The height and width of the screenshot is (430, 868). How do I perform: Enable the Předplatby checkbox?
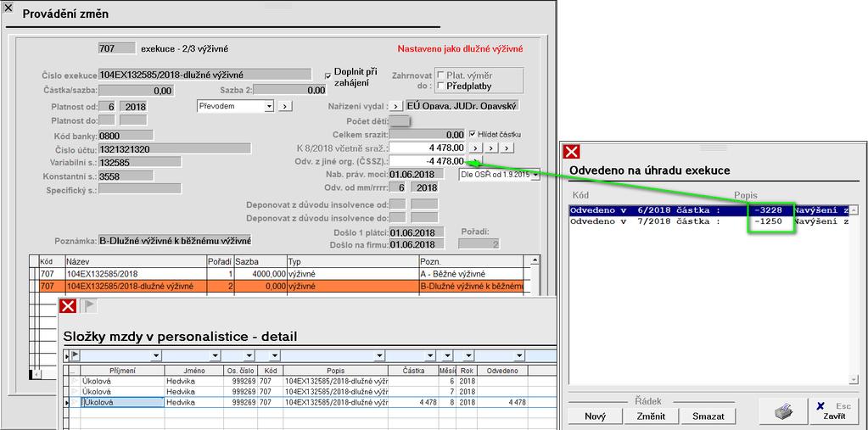441,86
